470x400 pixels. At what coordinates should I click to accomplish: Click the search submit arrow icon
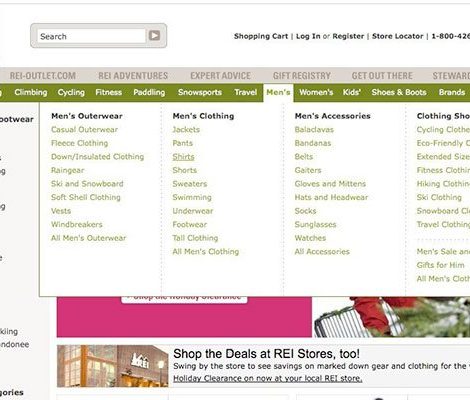click(154, 35)
